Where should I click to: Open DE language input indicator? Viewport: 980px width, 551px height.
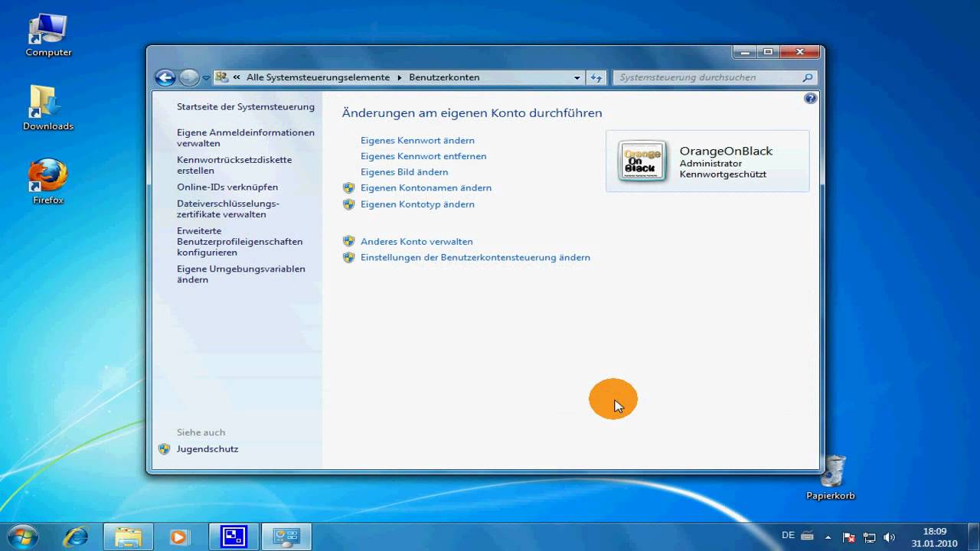[x=788, y=535]
